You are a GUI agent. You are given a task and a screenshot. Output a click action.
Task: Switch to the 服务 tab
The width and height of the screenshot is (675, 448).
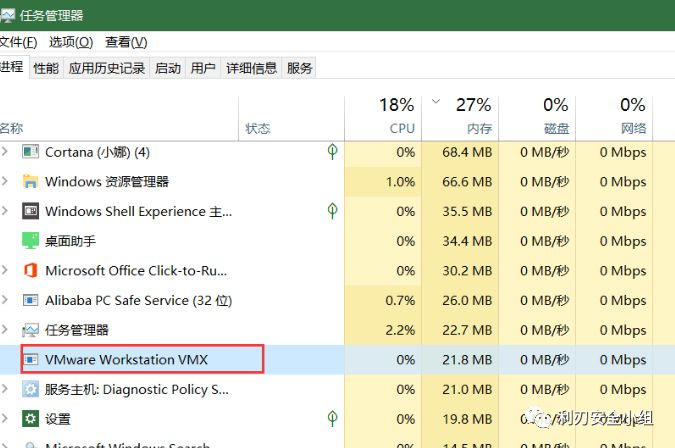(x=299, y=68)
